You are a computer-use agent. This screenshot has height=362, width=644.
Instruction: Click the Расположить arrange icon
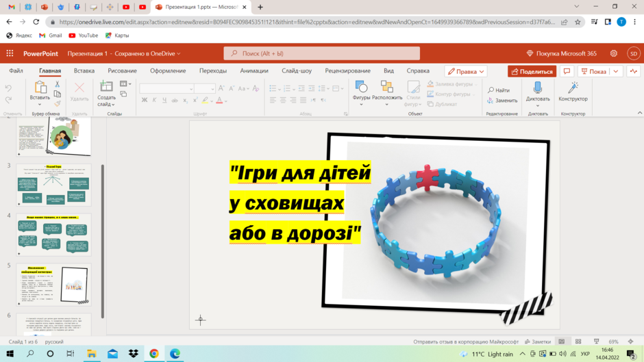coord(387,87)
